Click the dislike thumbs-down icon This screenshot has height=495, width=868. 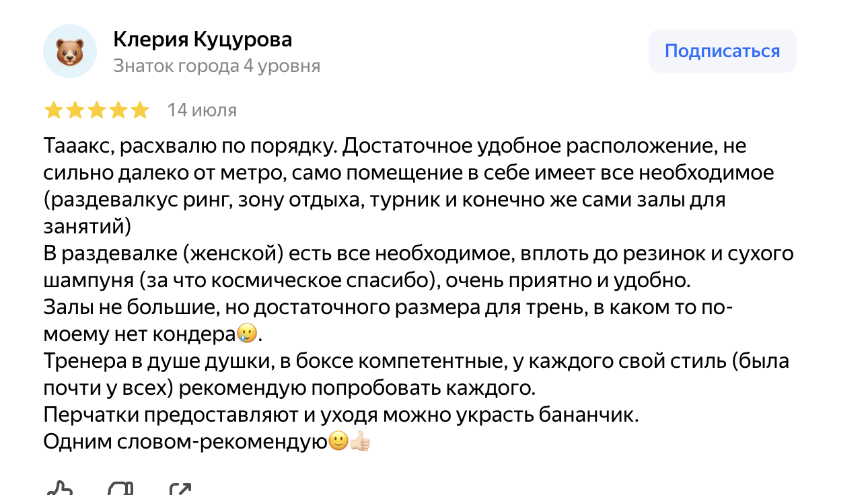(x=121, y=490)
